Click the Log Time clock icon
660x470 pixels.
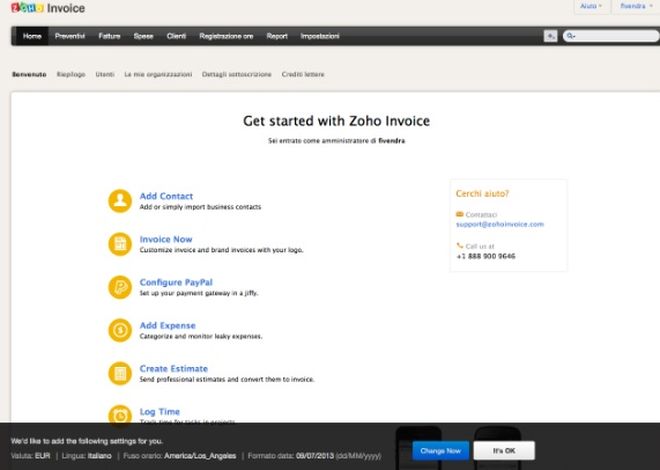[120, 416]
